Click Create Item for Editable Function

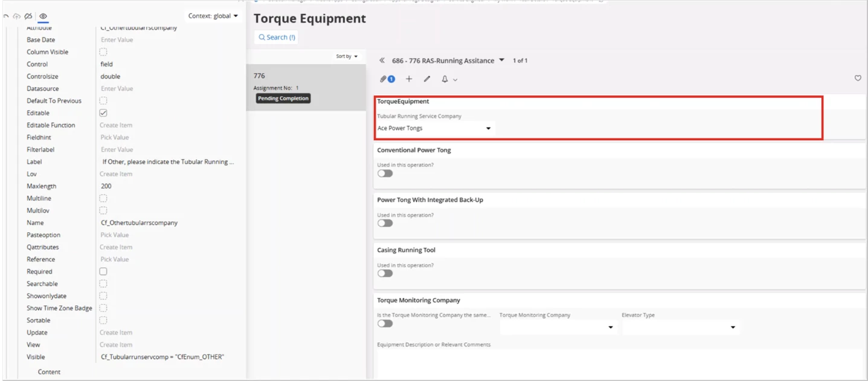coord(116,125)
